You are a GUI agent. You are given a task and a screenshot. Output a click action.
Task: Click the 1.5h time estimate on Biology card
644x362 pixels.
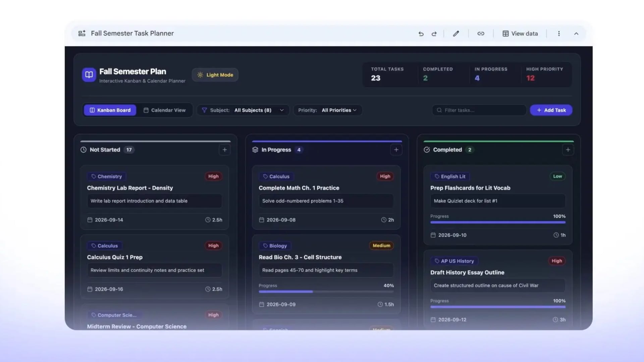[x=386, y=305]
